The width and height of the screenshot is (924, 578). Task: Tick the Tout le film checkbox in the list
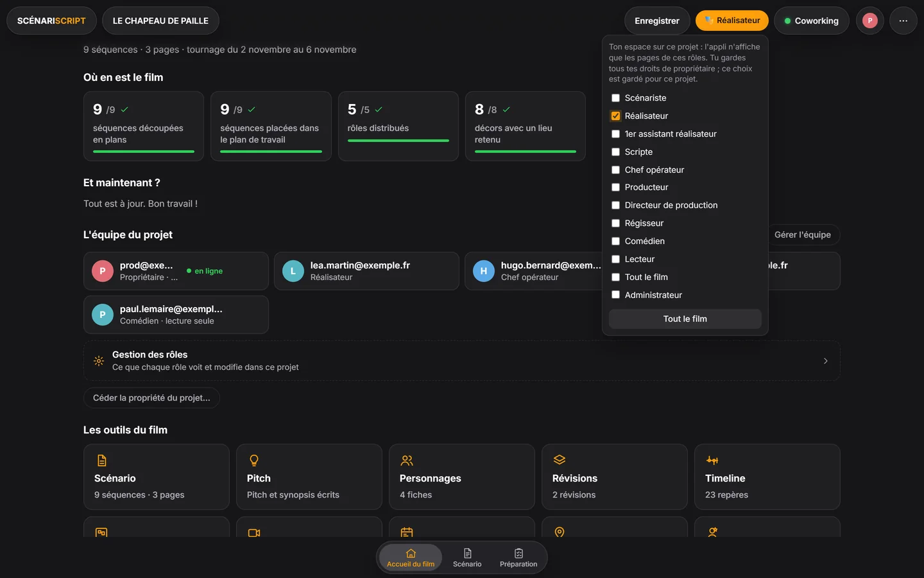point(615,277)
